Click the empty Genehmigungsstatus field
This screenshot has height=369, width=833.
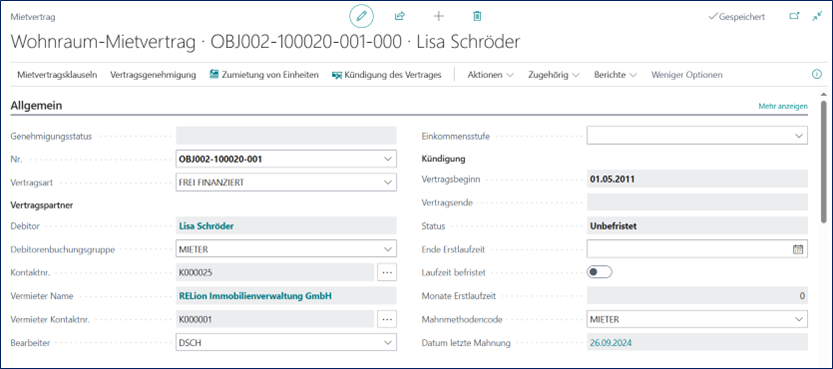coord(286,135)
